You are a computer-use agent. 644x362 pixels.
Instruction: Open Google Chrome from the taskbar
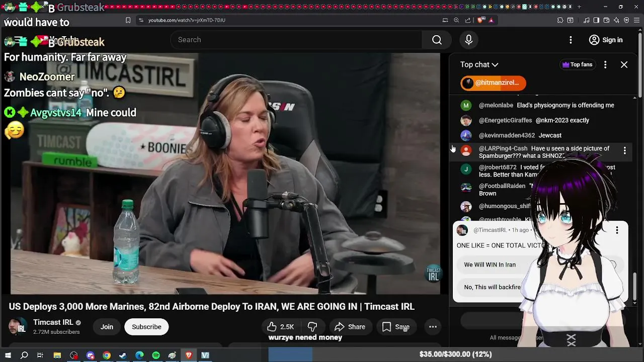coord(107,355)
